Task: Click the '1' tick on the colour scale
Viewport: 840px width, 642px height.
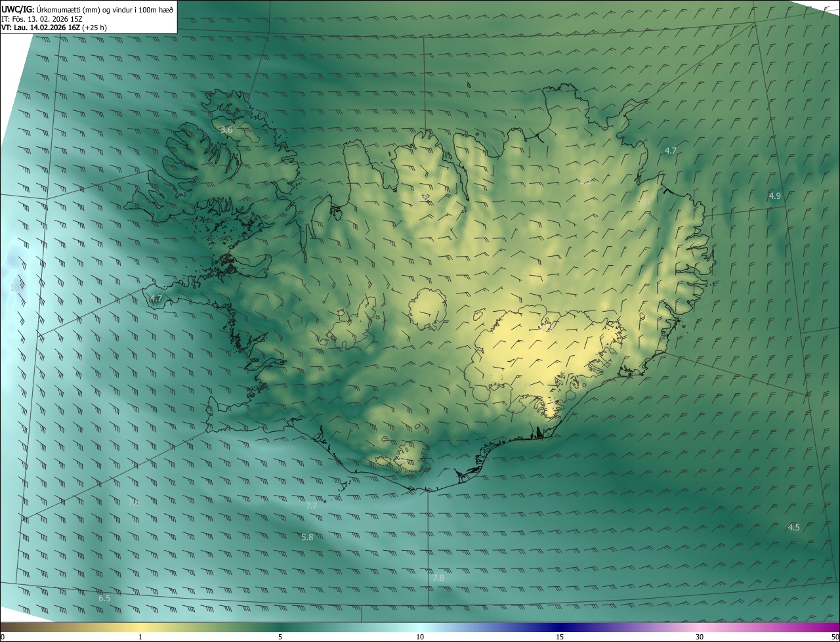Action: pos(140,637)
